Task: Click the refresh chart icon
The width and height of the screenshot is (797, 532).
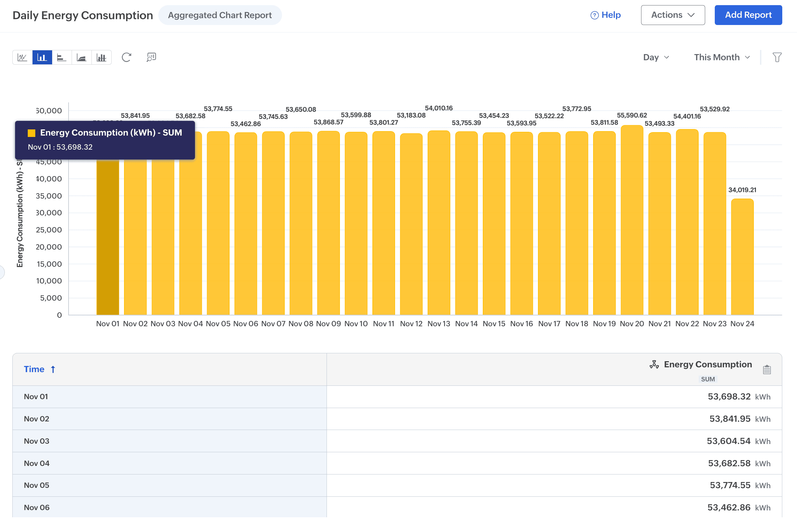Action: [x=126, y=58]
